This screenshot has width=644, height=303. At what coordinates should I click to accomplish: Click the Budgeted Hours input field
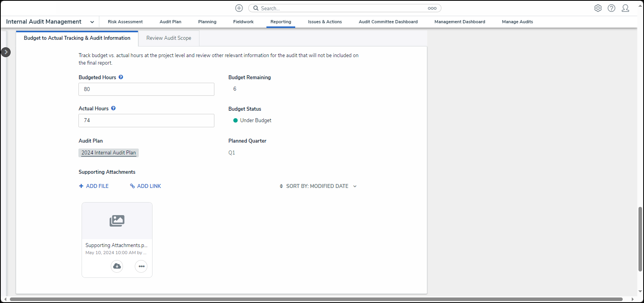tap(146, 89)
